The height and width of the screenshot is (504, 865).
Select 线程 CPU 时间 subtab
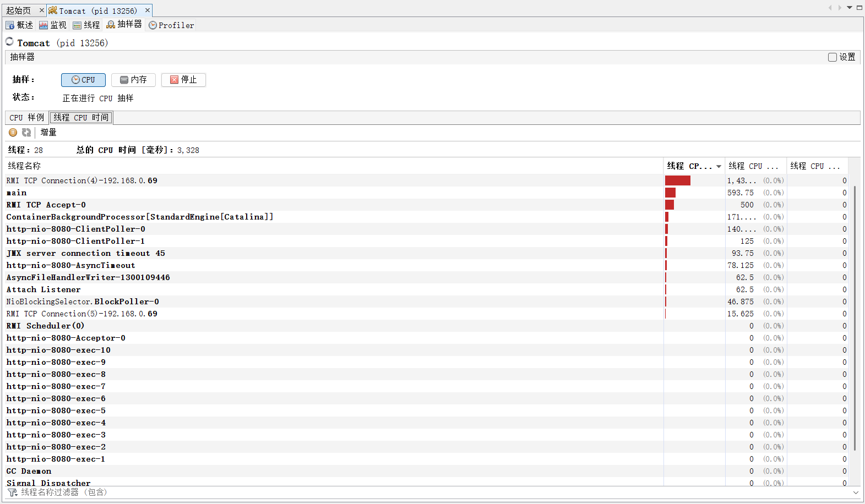(x=81, y=118)
